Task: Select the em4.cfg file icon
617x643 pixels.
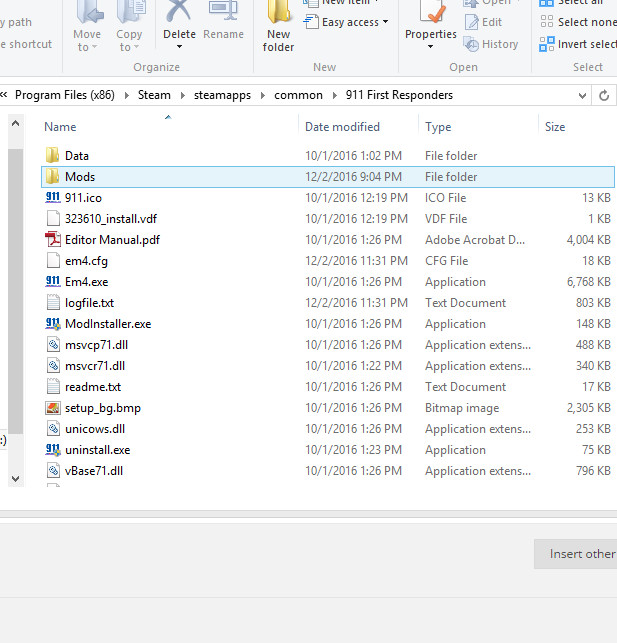Action: [x=53, y=260]
